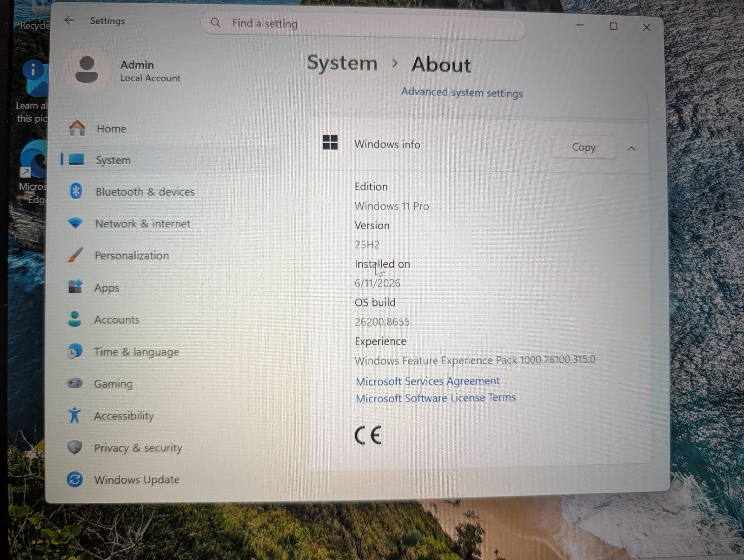Open Advanced system settings link
This screenshot has height=560, width=744.
[462, 92]
